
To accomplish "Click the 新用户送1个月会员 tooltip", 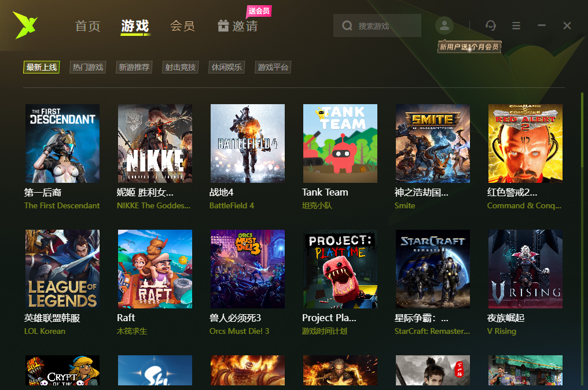I will tap(469, 46).
